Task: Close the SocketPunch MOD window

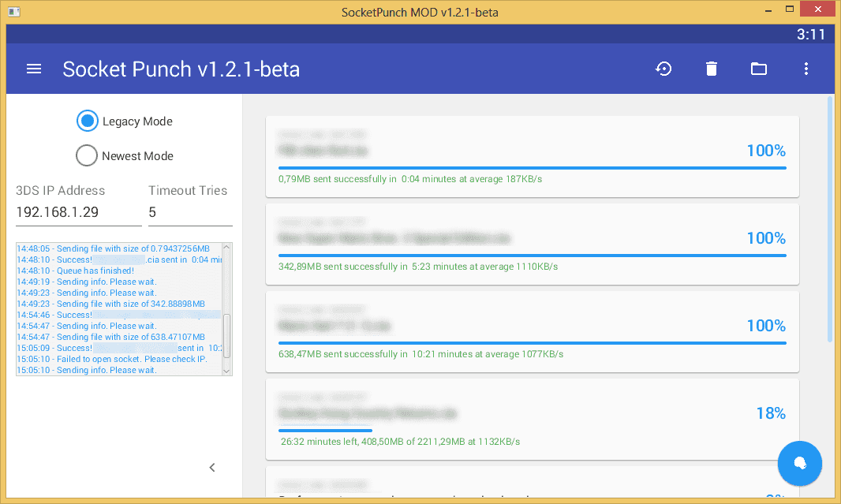Action: click(x=818, y=9)
